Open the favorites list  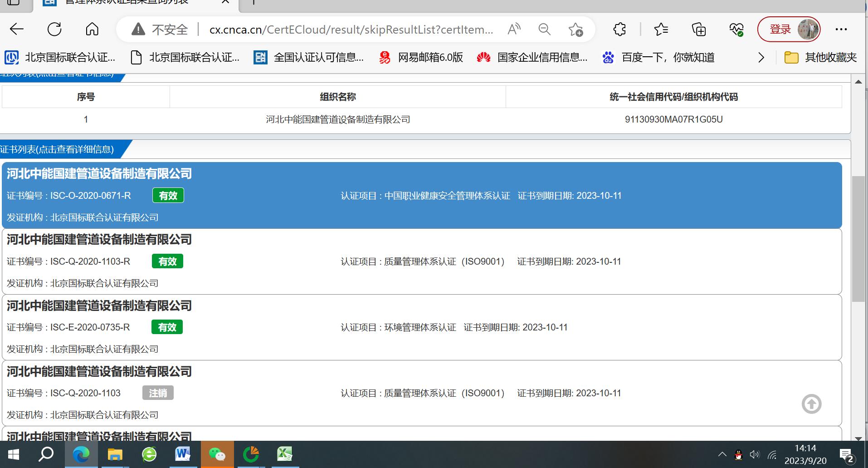pyautogui.click(x=661, y=30)
